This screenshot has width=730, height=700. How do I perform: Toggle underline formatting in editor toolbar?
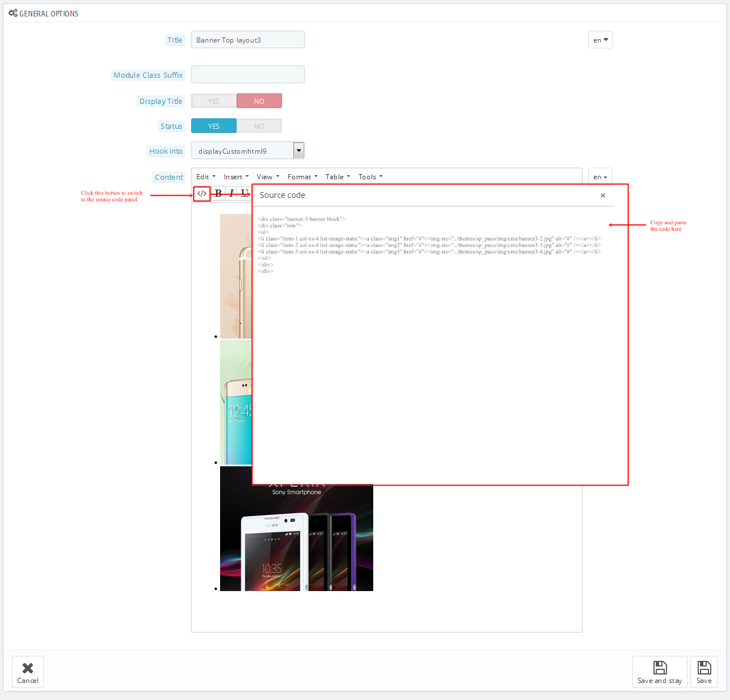pos(244,193)
